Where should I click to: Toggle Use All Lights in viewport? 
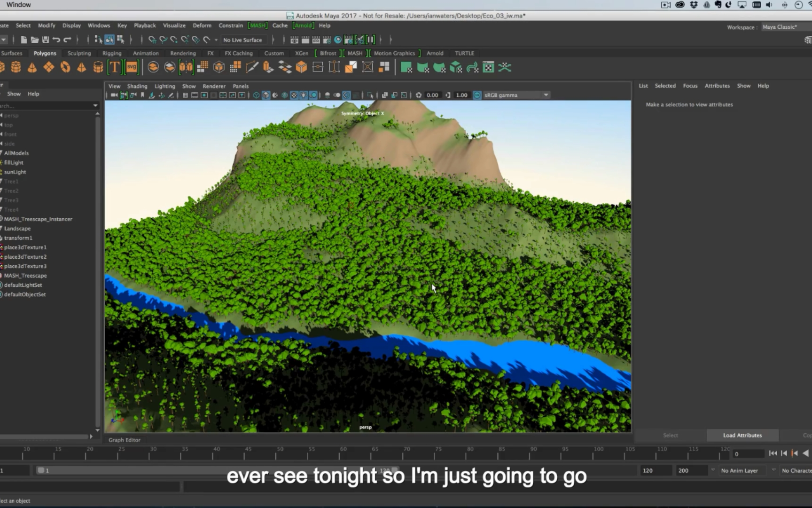pyautogui.click(x=304, y=95)
